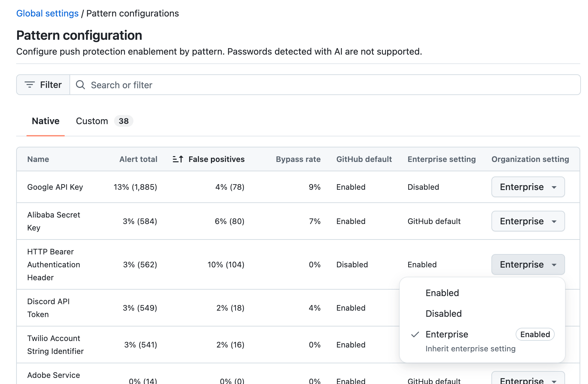Viewport: 588px width, 384px height.
Task: Sort by the Alert total column
Action: (x=138, y=159)
